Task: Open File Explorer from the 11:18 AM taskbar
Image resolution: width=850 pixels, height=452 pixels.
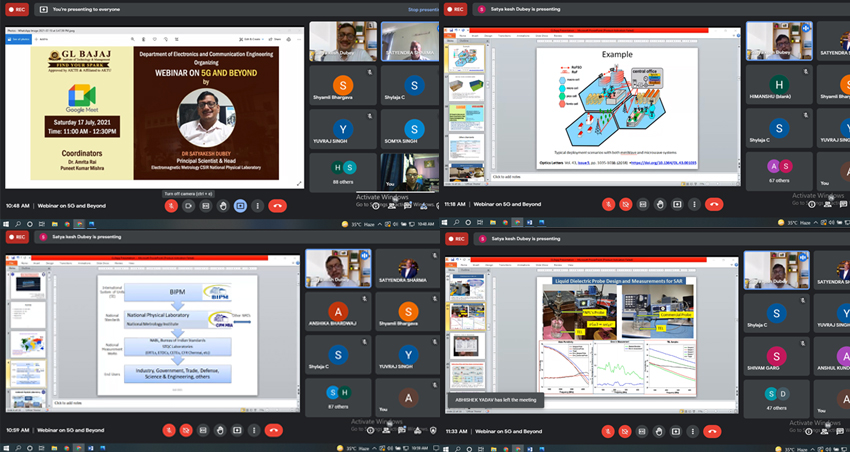Action: pyautogui.click(x=493, y=222)
